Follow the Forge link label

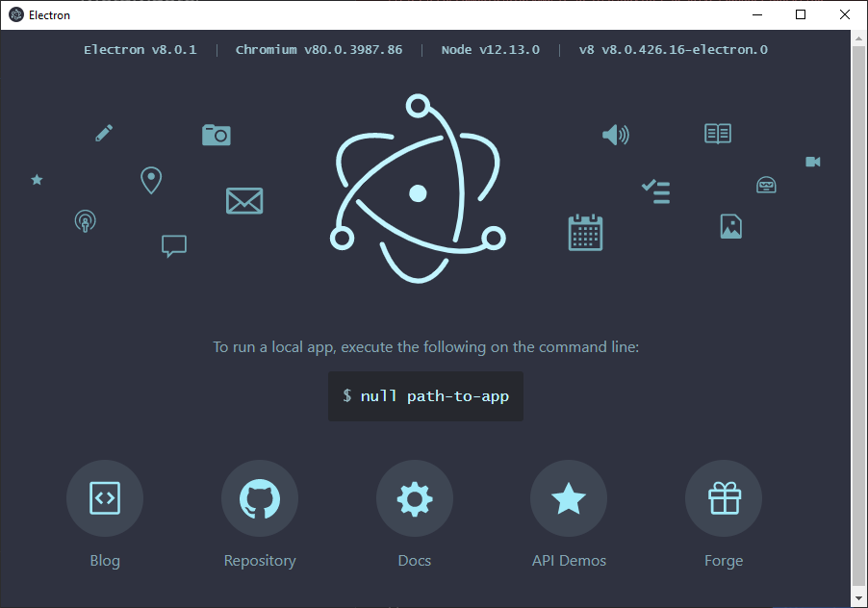[724, 561]
